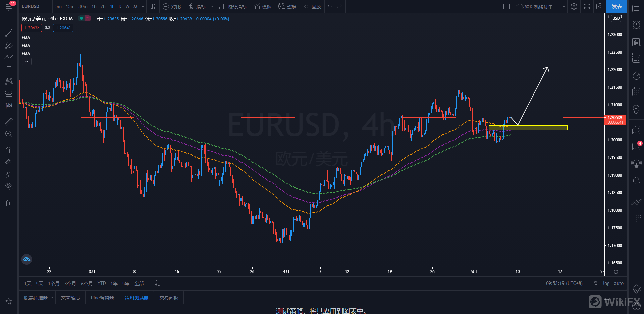The height and width of the screenshot is (314, 644).
Task: Expand the timeframe interval dropdown arrow
Action: [143, 6]
